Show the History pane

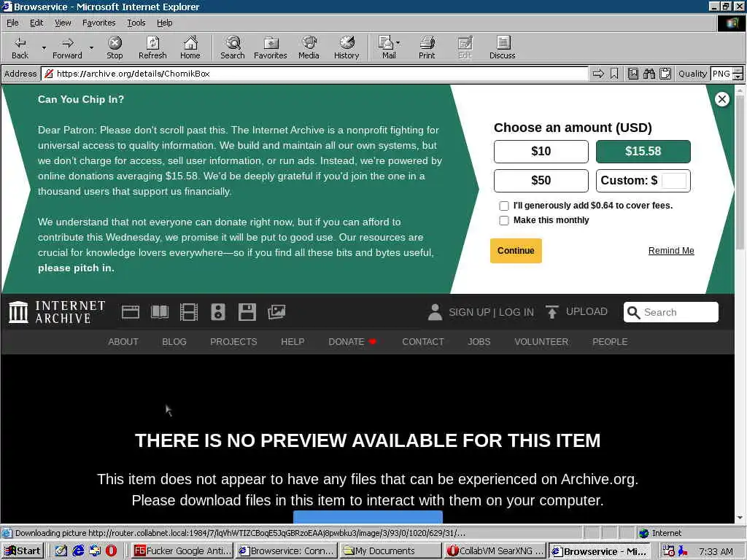pyautogui.click(x=347, y=47)
